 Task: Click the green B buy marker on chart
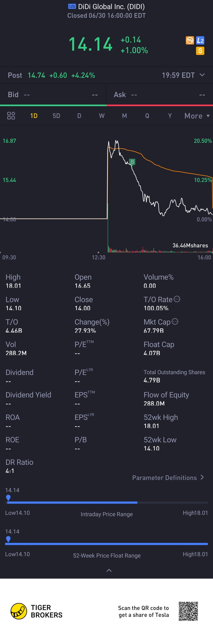click(x=132, y=162)
